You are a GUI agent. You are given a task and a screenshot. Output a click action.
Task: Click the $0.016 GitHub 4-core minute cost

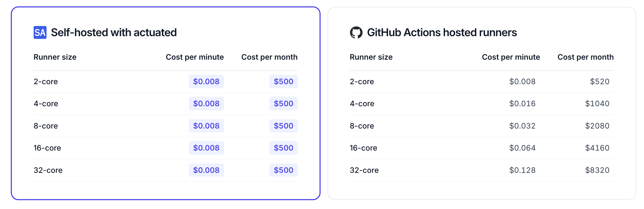522,104
